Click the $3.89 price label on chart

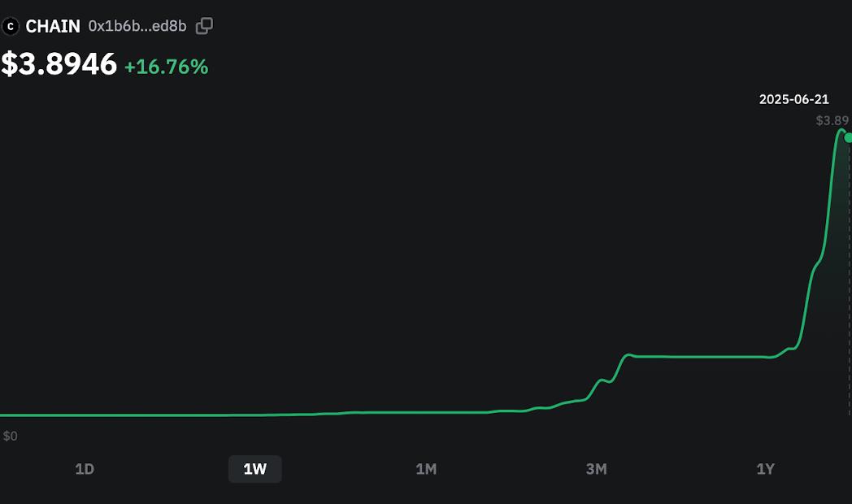click(x=832, y=120)
